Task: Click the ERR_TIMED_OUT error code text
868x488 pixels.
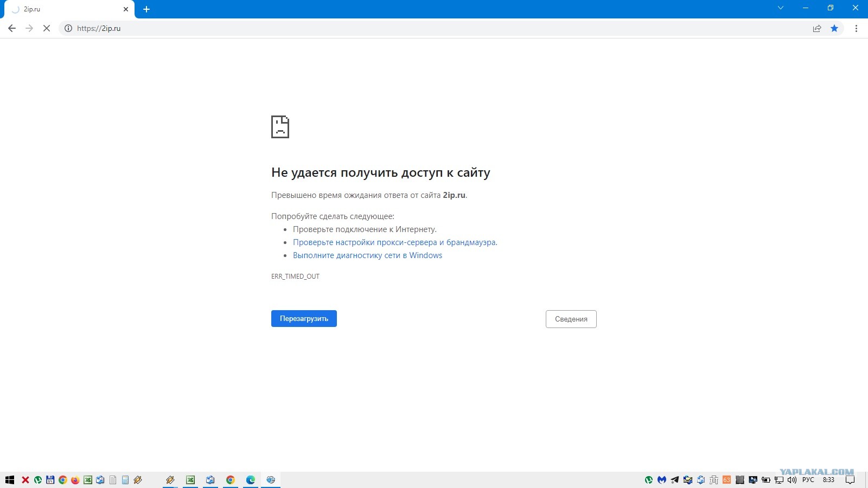Action: tap(295, 277)
